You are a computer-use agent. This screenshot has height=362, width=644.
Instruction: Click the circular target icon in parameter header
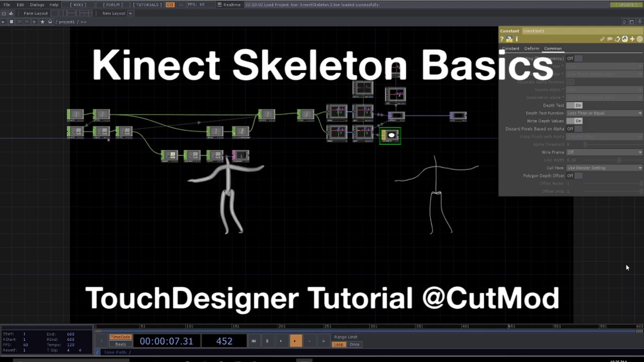(640, 39)
